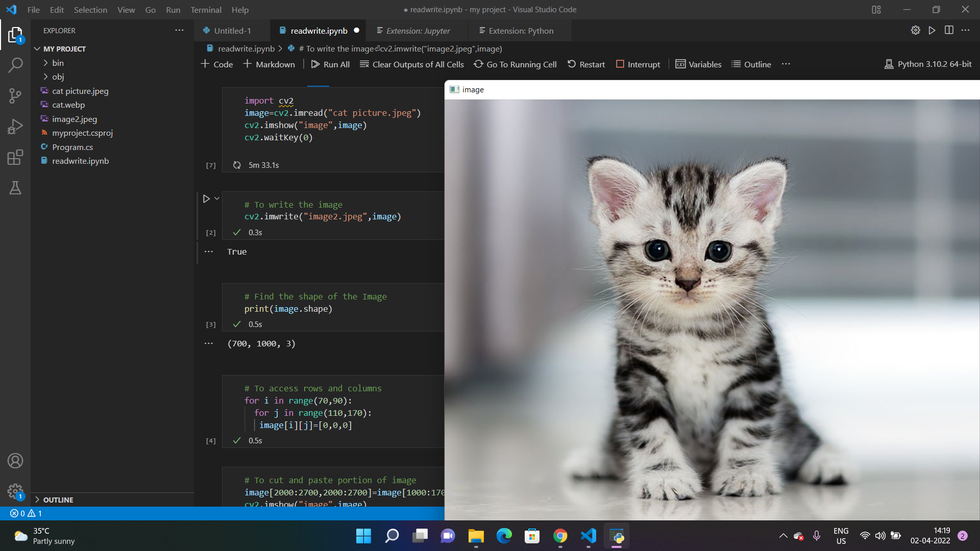Open the Testing flask view
The height and width of the screenshot is (551, 980).
coord(15,188)
